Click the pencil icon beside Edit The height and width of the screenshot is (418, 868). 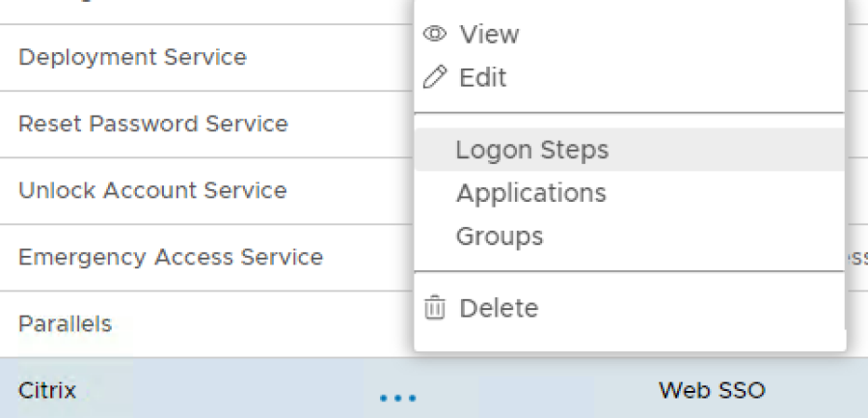pos(436,78)
